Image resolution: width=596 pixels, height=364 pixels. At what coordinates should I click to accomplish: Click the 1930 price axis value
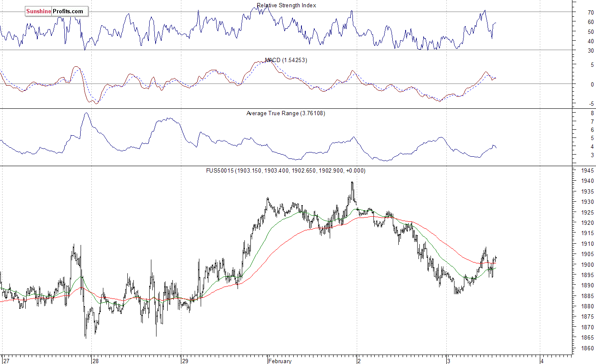pyautogui.click(x=587, y=202)
